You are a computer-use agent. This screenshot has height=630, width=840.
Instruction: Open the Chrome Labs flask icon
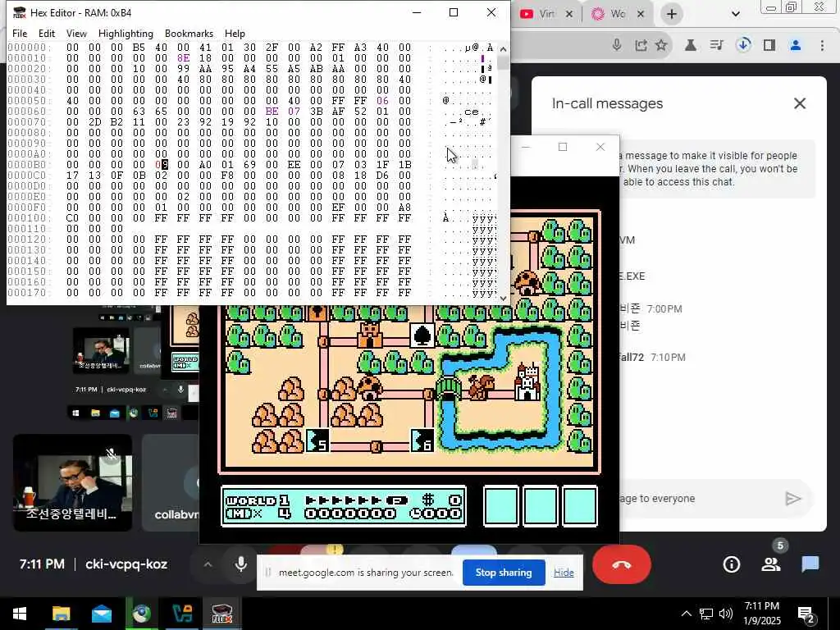tap(691, 45)
